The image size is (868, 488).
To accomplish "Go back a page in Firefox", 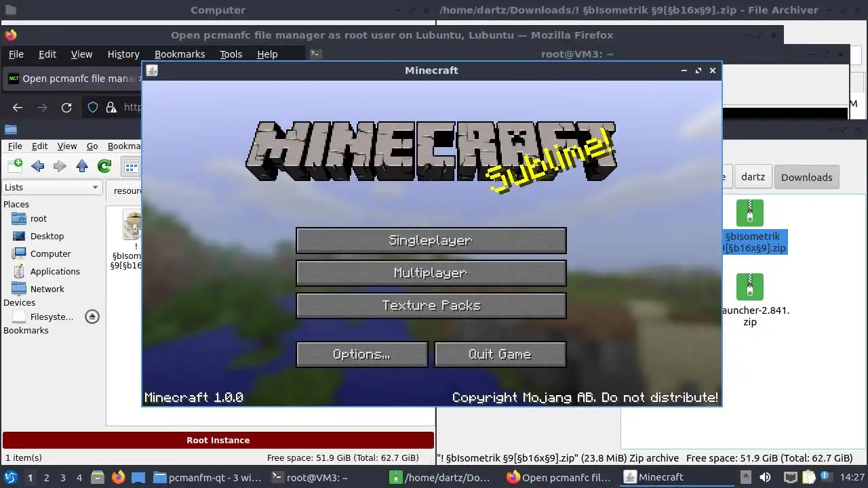I will 18,107.
